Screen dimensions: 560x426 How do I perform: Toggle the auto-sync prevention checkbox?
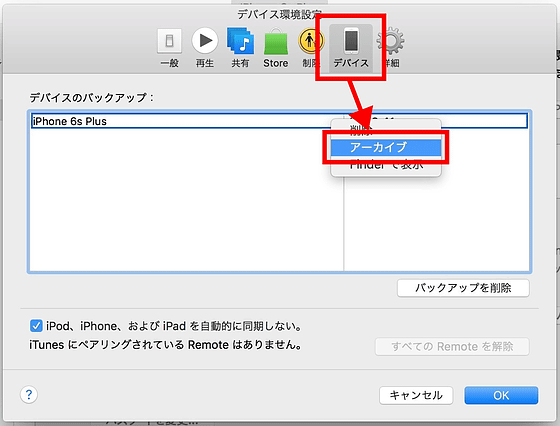[x=36, y=326]
